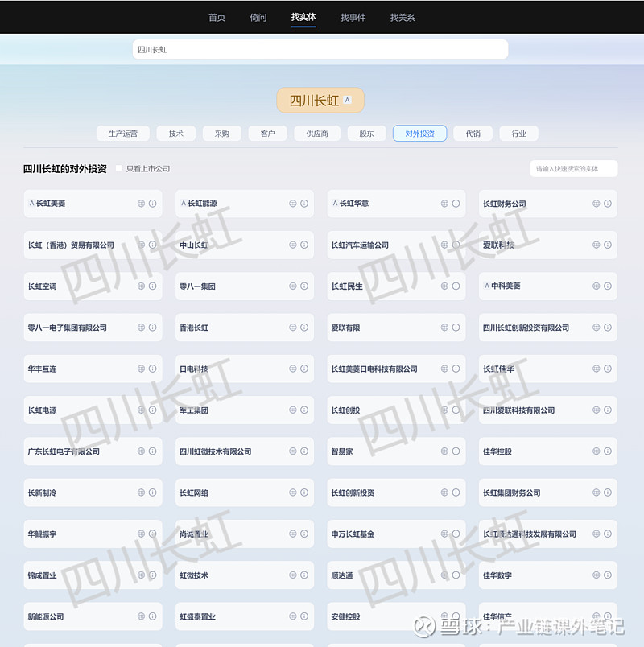Click globe icon on 华丰互连 card
The image size is (644, 647).
click(x=141, y=369)
